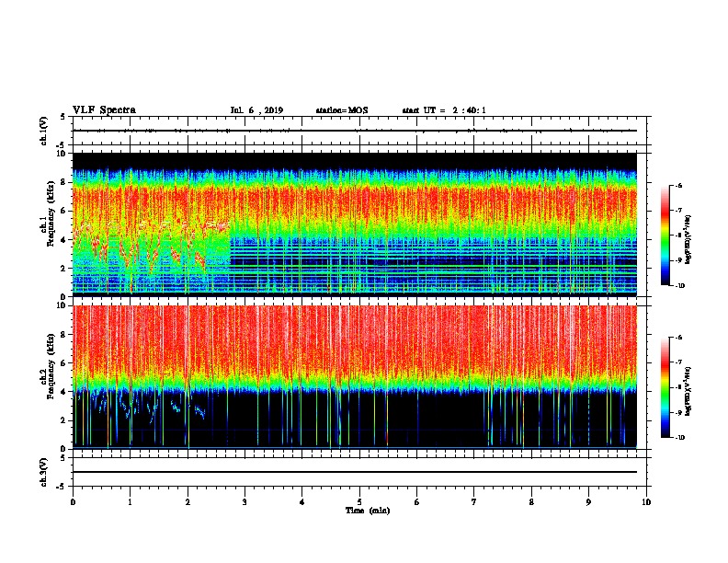Select the "Jul 6, 2019" date label
Screen dimensions: 728x563
point(256,110)
